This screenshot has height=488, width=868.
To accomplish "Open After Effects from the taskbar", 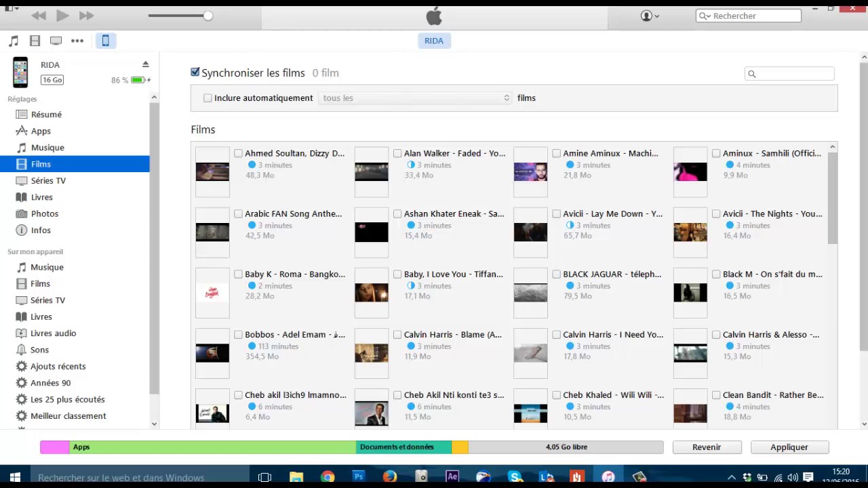I will point(452,477).
